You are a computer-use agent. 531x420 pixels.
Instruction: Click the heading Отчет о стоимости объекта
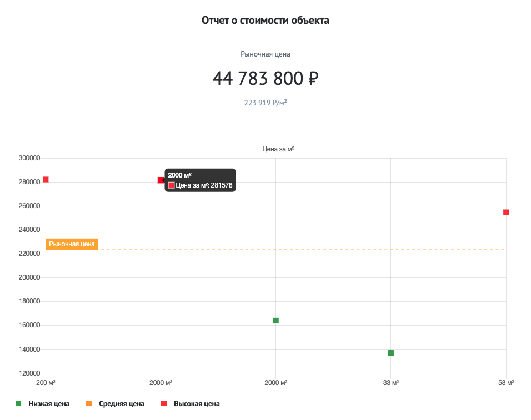pos(265,21)
